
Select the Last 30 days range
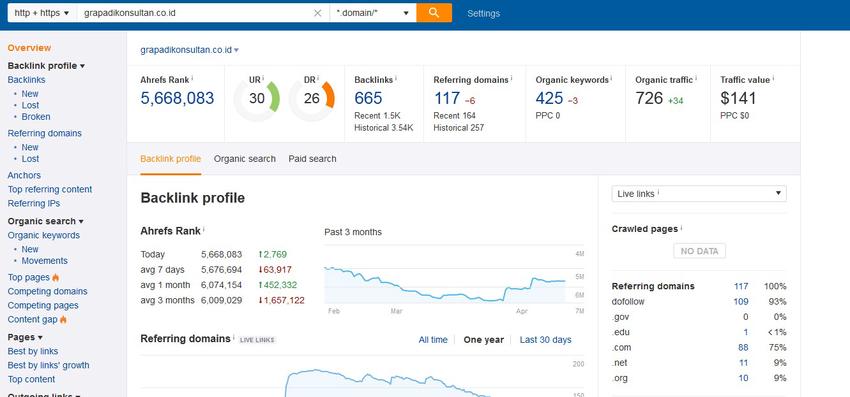(x=545, y=340)
